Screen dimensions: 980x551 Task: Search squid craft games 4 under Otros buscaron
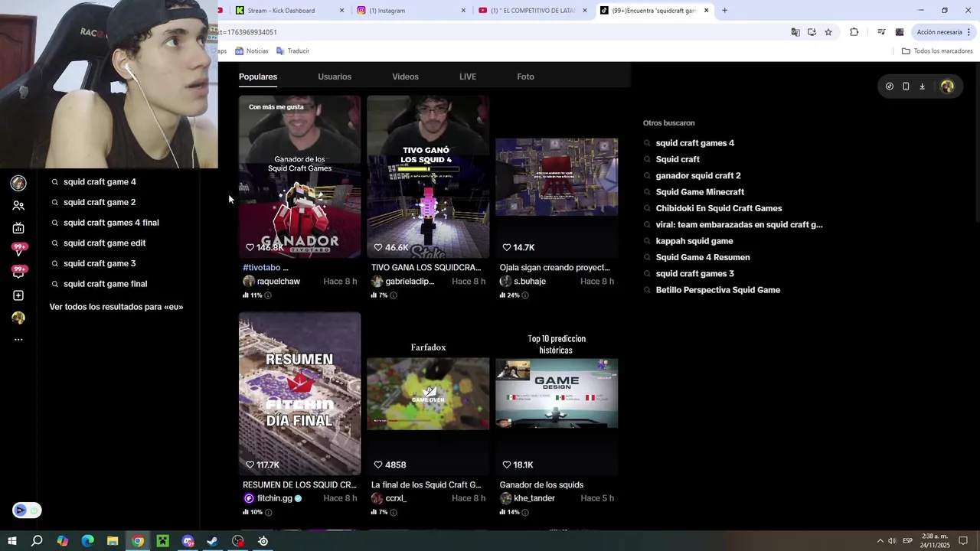click(x=694, y=143)
